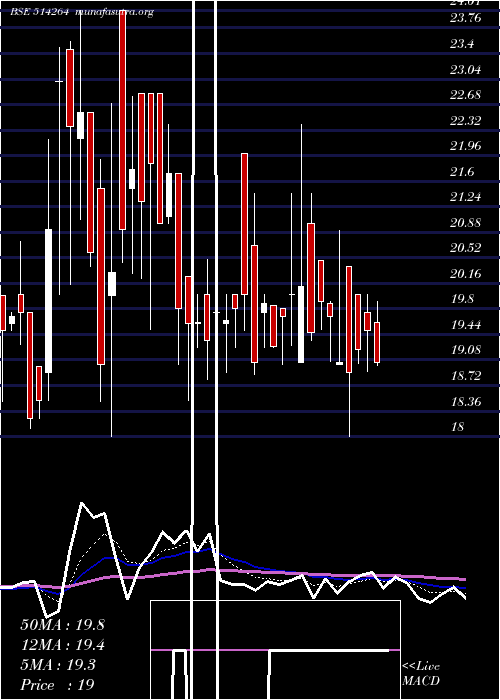Click the 19.8 price axis label

pos(462,299)
